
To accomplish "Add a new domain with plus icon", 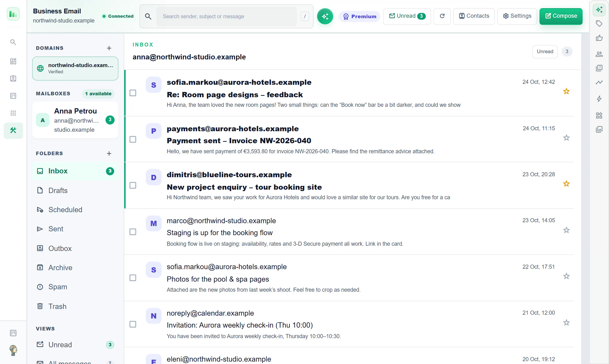I will 109,48.
